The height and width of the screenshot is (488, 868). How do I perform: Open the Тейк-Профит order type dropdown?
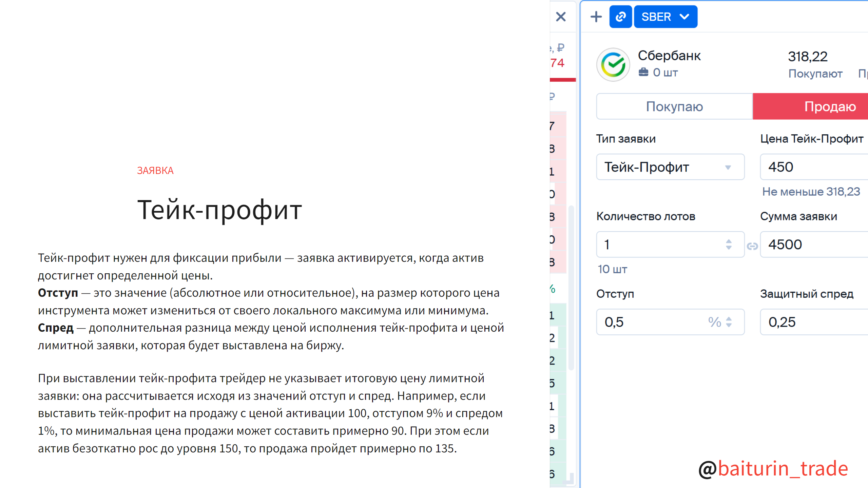tap(670, 167)
